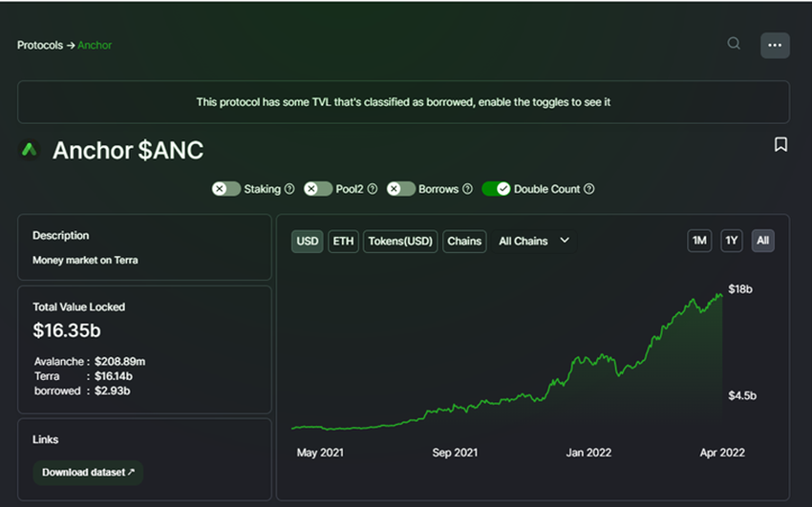Enable the Pool2 toggle
812x507 pixels.
tap(317, 189)
